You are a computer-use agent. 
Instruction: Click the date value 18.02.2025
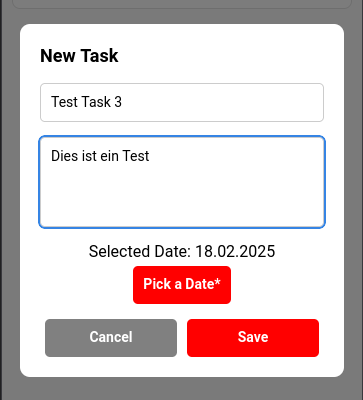pyautogui.click(x=235, y=251)
